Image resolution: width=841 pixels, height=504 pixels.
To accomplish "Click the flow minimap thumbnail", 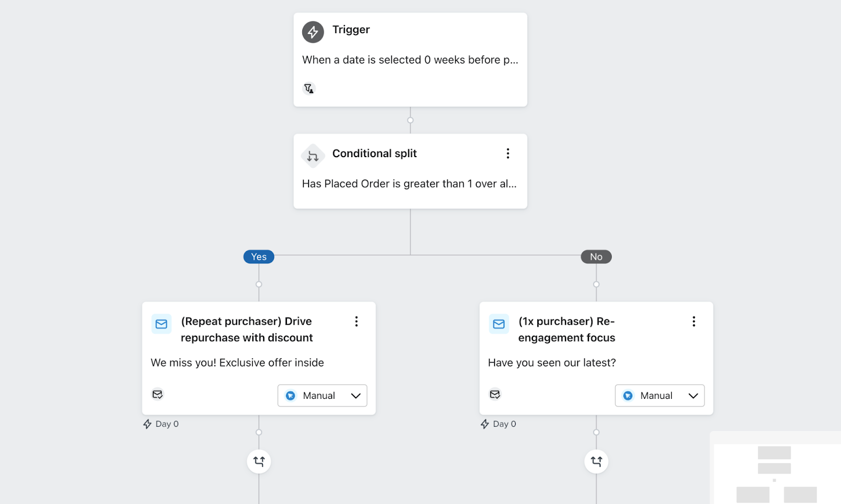I will [x=776, y=468].
